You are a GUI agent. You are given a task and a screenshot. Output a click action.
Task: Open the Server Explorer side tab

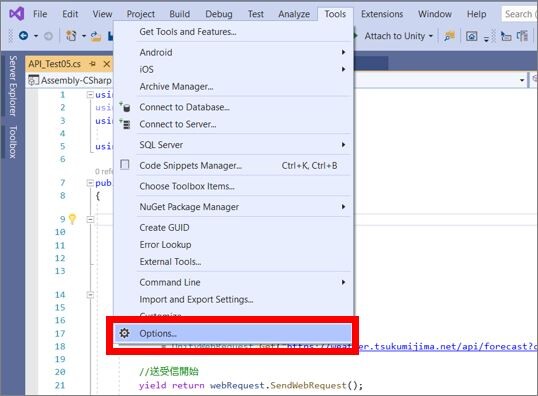(12, 86)
